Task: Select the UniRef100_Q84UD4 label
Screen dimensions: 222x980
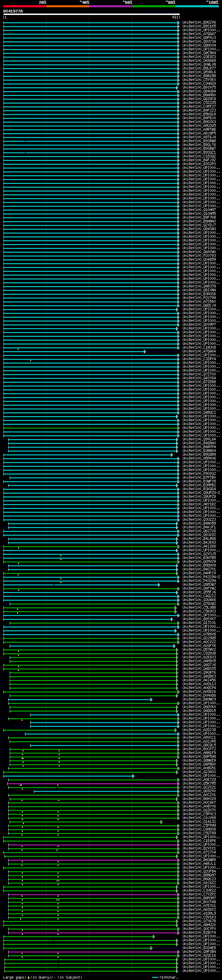Action: click(x=199, y=91)
